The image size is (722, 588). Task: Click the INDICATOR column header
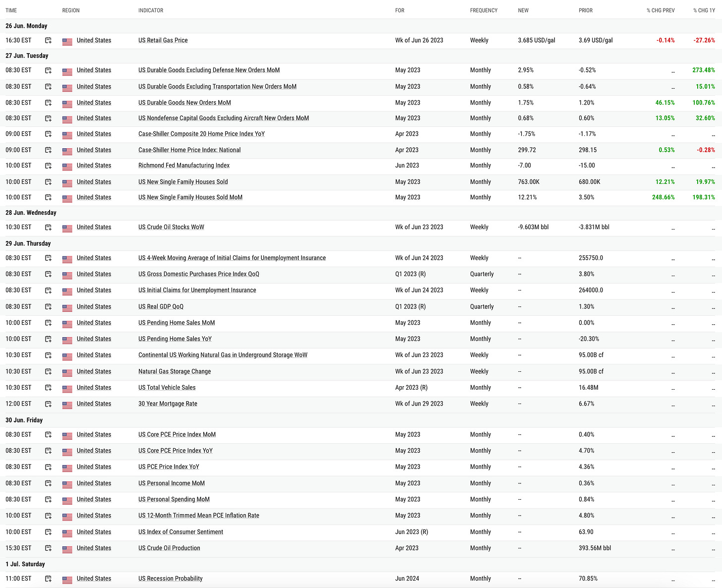(x=151, y=10)
